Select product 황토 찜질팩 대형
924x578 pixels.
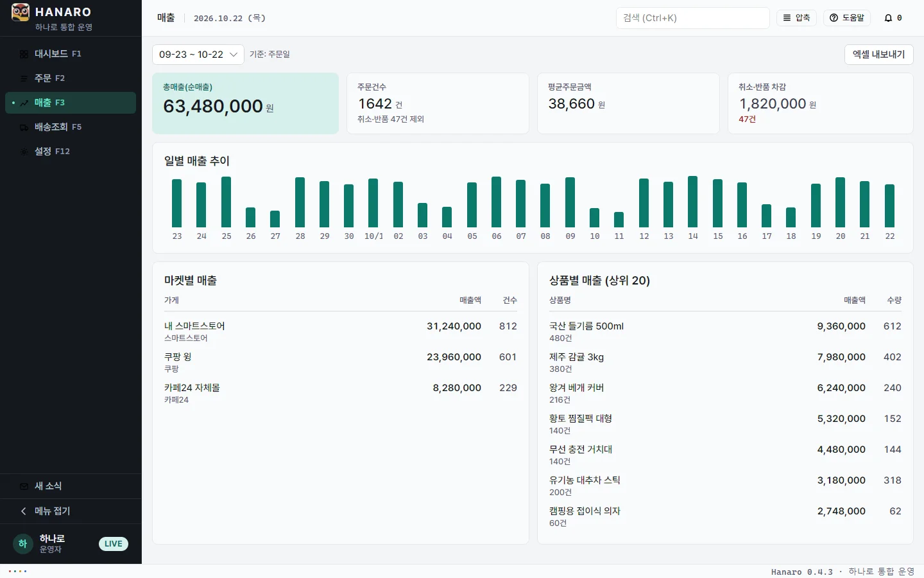click(x=725, y=424)
